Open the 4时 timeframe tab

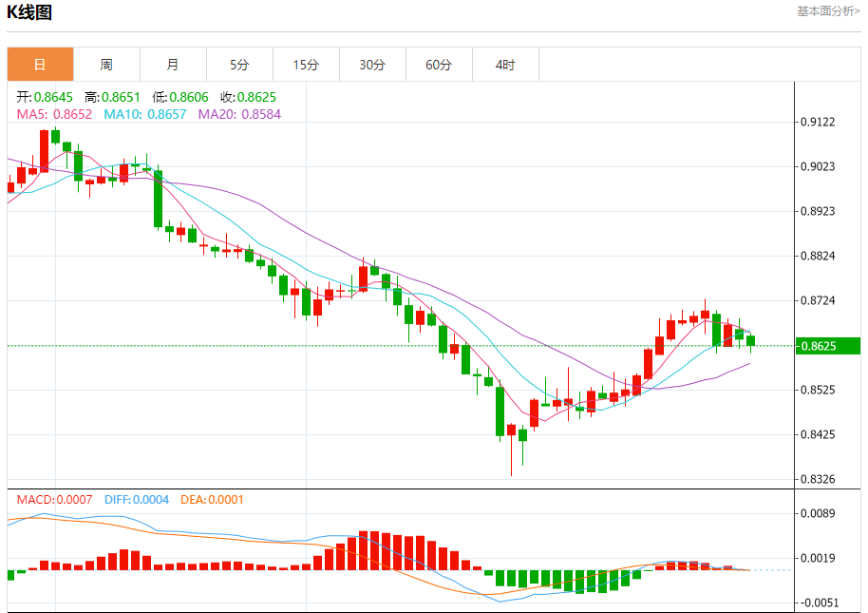[x=505, y=65]
